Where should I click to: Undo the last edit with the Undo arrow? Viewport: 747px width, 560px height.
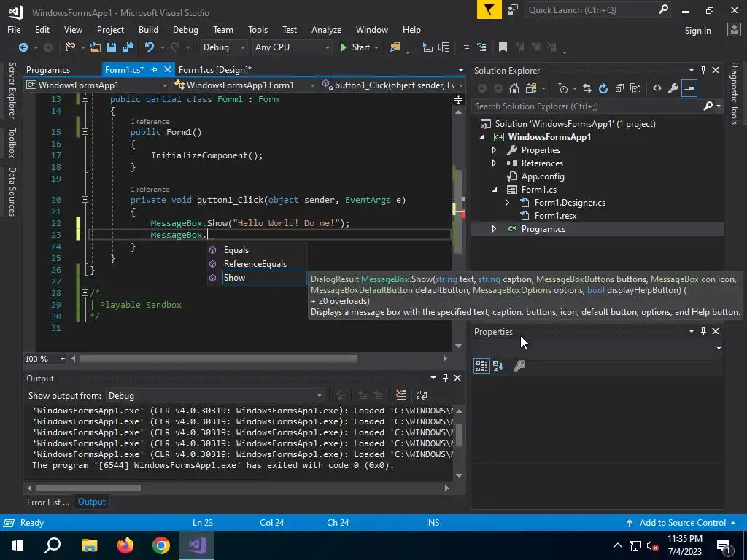click(x=150, y=47)
